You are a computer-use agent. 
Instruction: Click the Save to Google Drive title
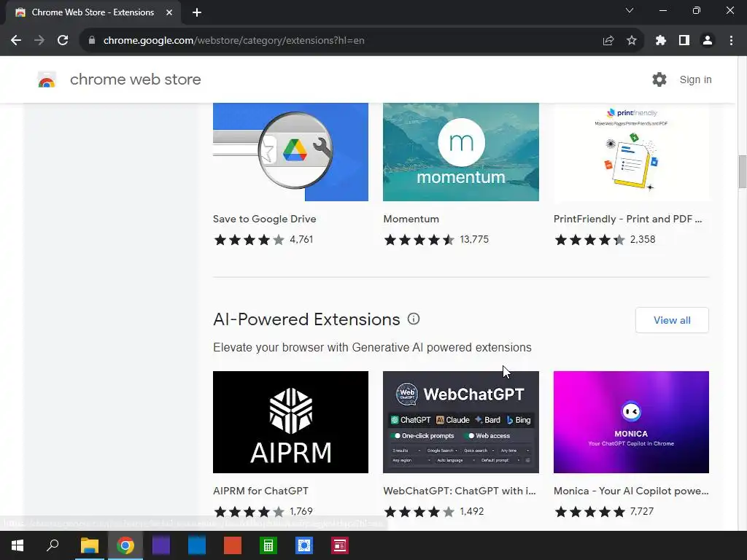pos(264,219)
